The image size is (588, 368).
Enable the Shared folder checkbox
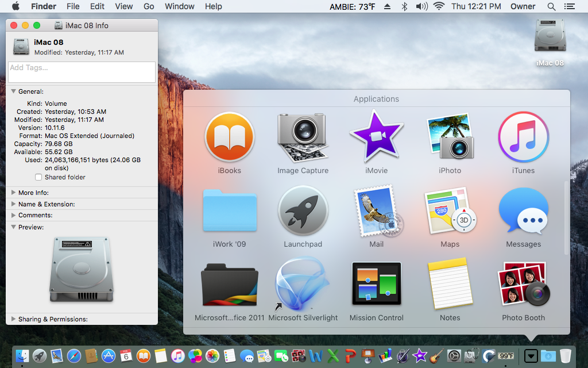point(38,177)
